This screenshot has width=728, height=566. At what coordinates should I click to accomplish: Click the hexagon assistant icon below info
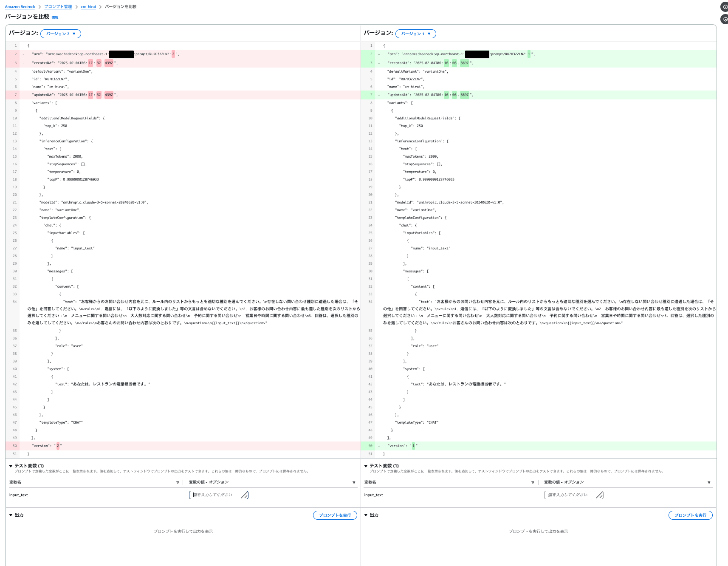click(725, 19)
